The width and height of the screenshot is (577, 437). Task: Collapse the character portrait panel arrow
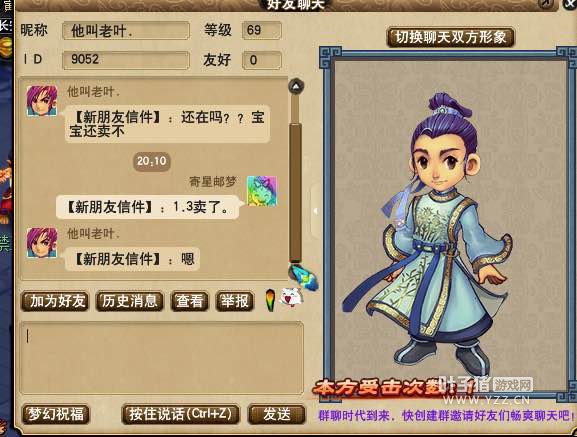pyautogui.click(x=315, y=211)
